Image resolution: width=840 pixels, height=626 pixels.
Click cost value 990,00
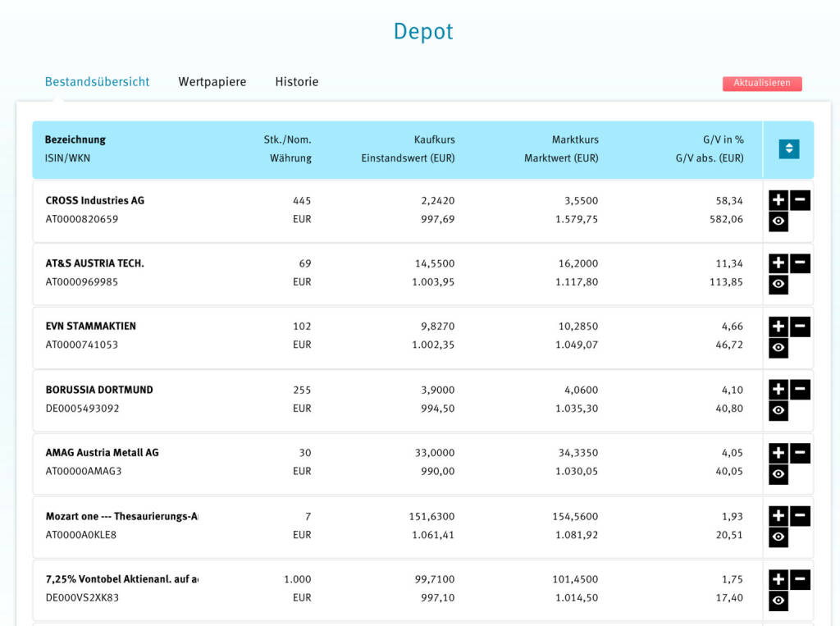tap(438, 471)
